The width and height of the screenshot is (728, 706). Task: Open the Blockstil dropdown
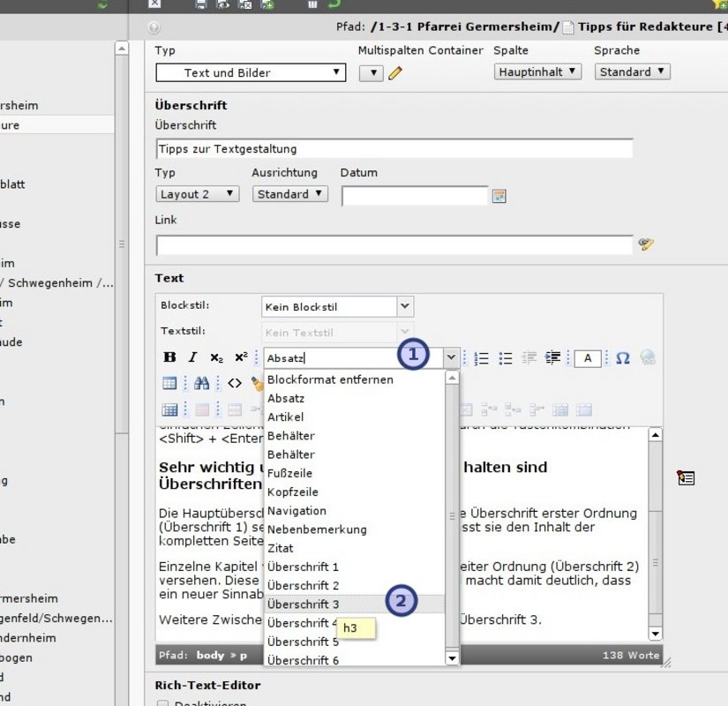pyautogui.click(x=337, y=307)
